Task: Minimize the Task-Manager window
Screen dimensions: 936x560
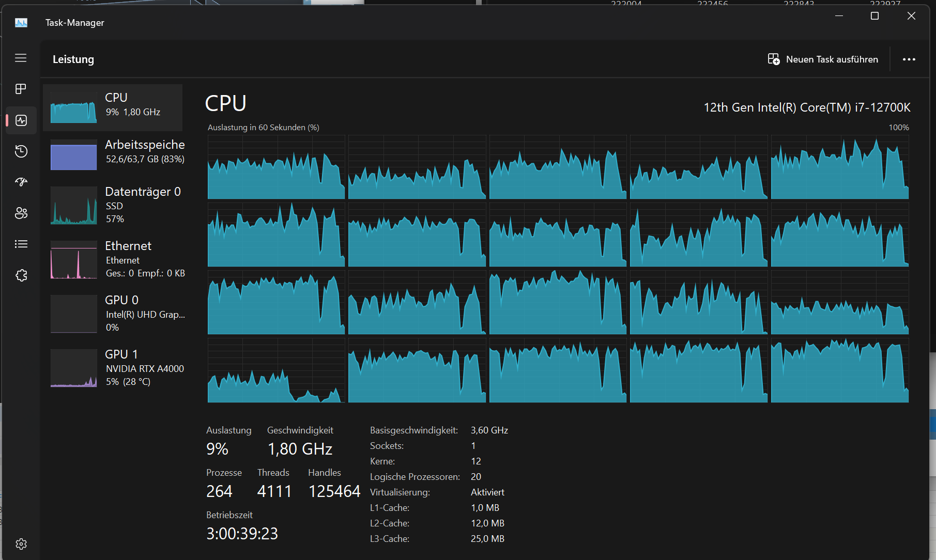Action: 839,16
